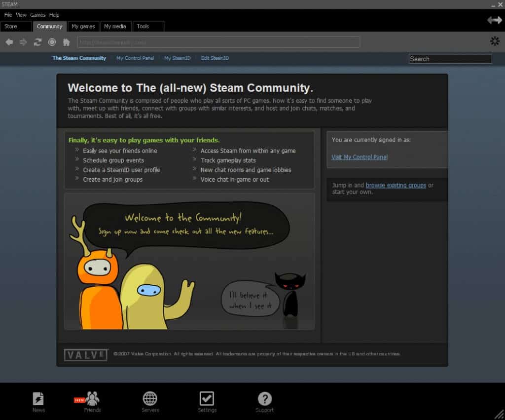Minimize the Steam window
The width and height of the screenshot is (505, 420).
click(x=493, y=5)
